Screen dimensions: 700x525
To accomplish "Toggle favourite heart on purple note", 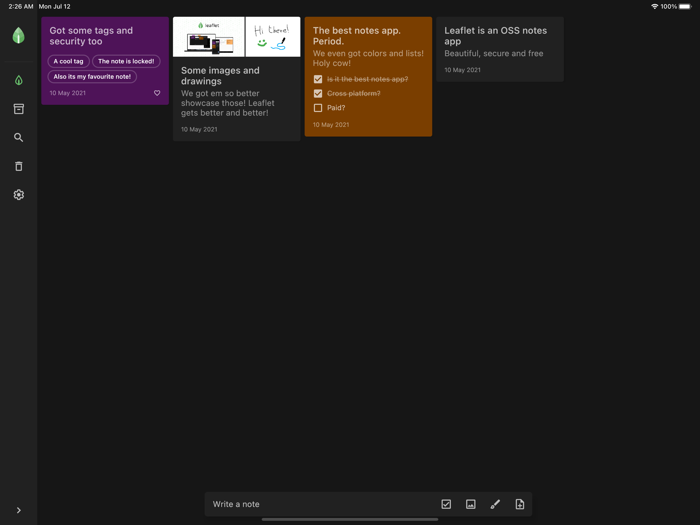I will 157,93.
